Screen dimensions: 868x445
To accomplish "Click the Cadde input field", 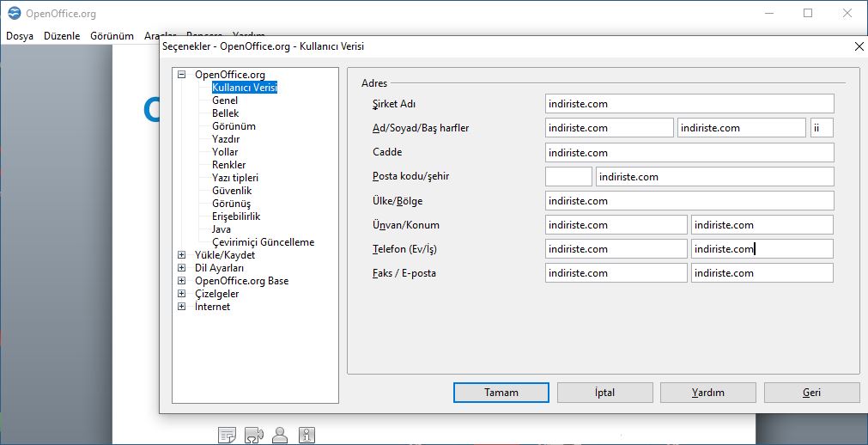I will (689, 152).
